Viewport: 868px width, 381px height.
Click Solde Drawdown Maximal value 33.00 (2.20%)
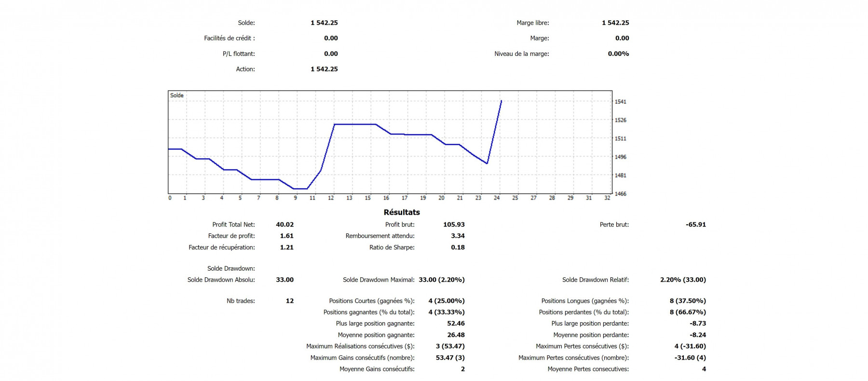coord(442,280)
